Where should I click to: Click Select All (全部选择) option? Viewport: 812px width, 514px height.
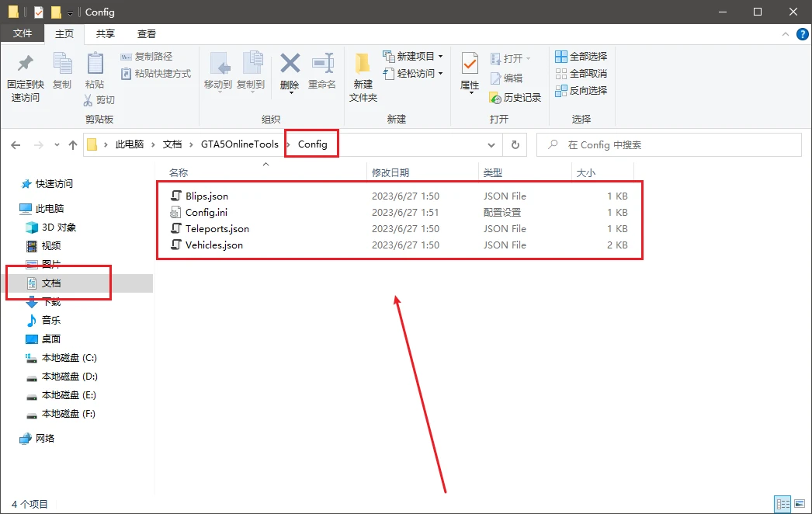[x=581, y=57]
